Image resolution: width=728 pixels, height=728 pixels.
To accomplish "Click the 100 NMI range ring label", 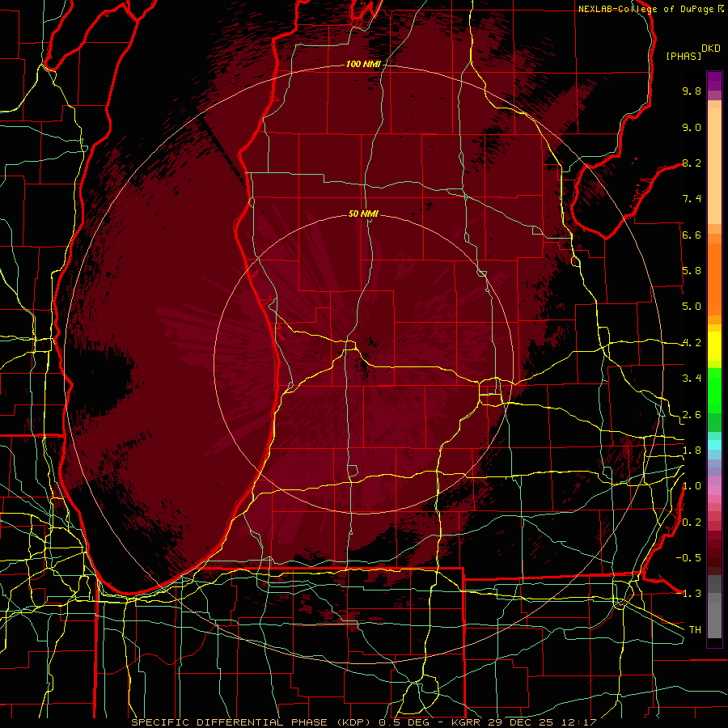I will (x=363, y=64).
